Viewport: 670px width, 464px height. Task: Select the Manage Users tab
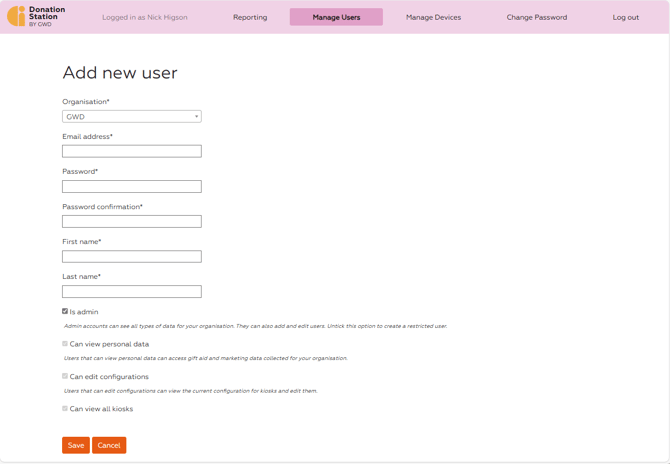[x=336, y=17]
